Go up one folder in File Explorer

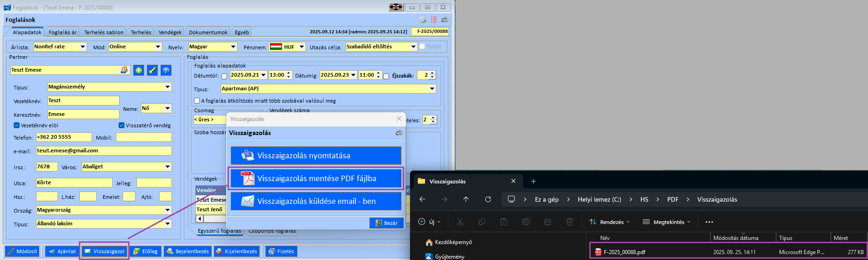click(x=466, y=199)
